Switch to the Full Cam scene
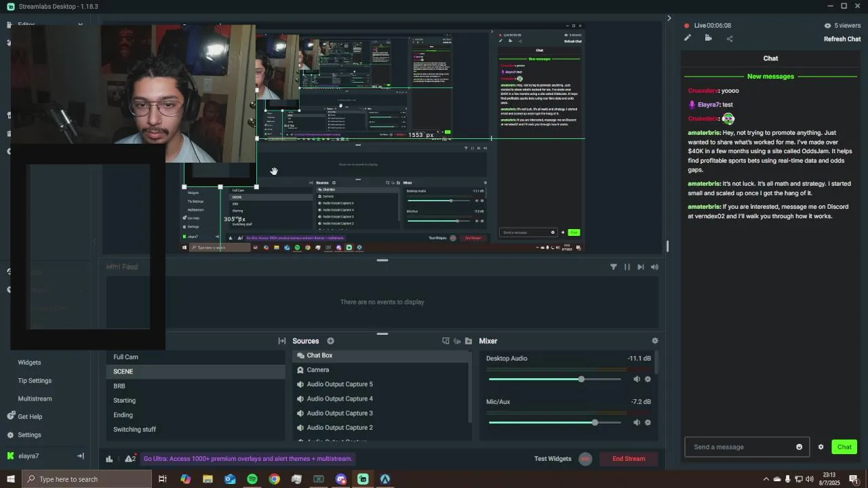868x488 pixels. point(195,357)
